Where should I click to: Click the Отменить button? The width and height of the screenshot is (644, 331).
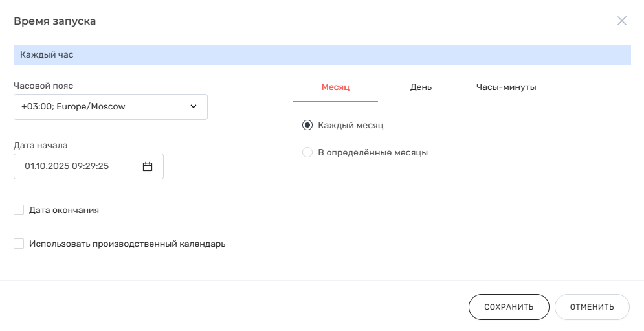[592, 307]
